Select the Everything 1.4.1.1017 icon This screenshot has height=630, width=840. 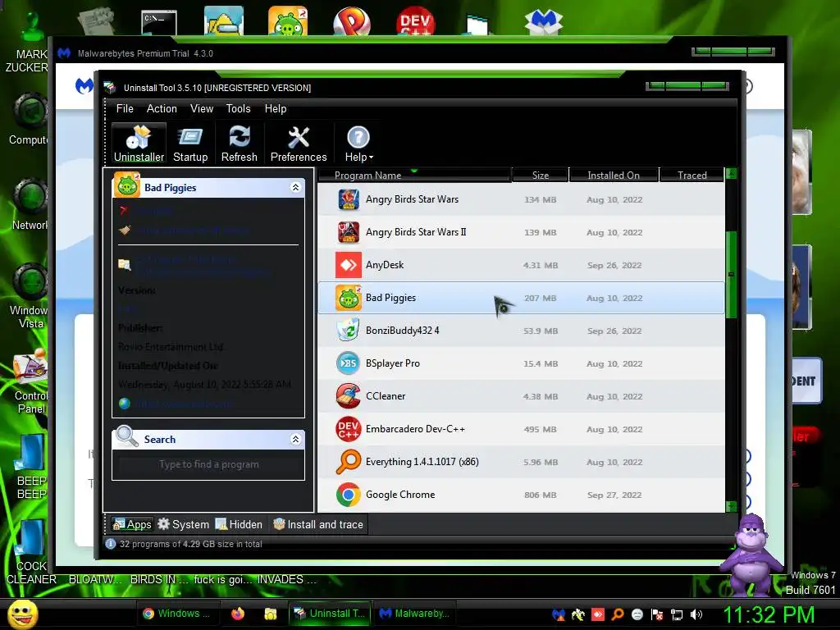349,462
